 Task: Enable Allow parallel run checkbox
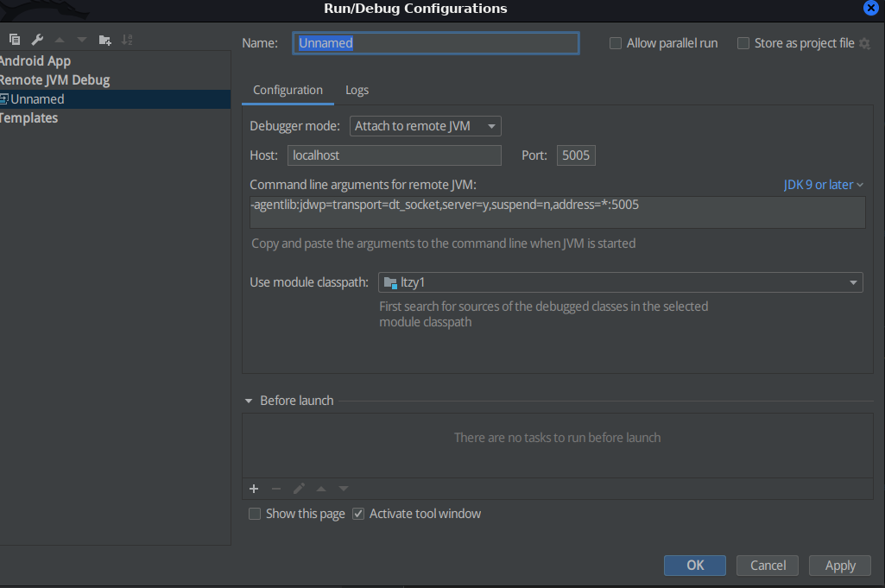tap(616, 43)
